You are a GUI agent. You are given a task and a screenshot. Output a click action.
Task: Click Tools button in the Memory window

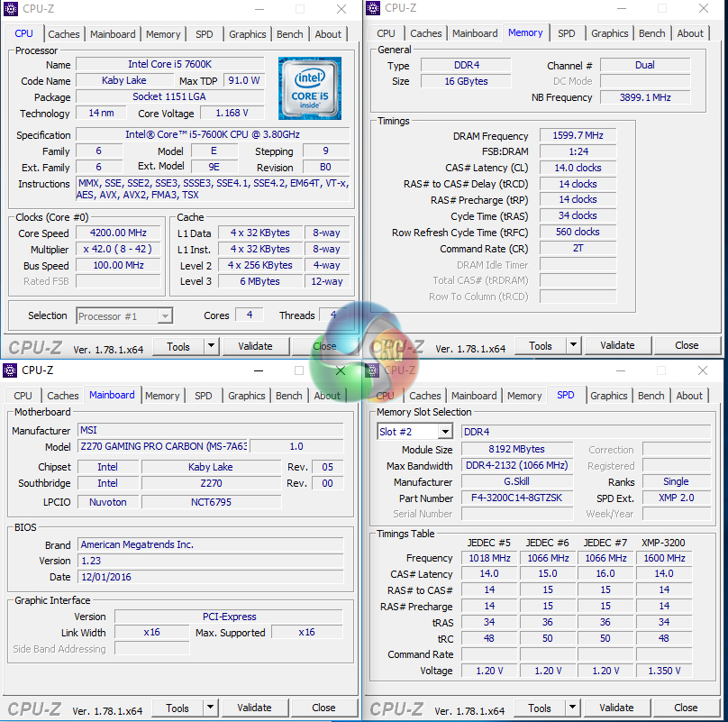pos(541,345)
